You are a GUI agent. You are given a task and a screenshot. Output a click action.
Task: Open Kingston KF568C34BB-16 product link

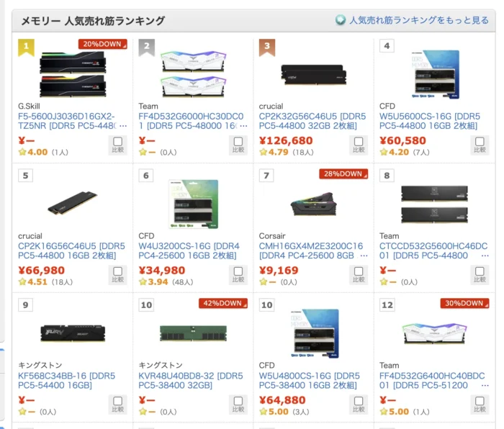point(66,381)
